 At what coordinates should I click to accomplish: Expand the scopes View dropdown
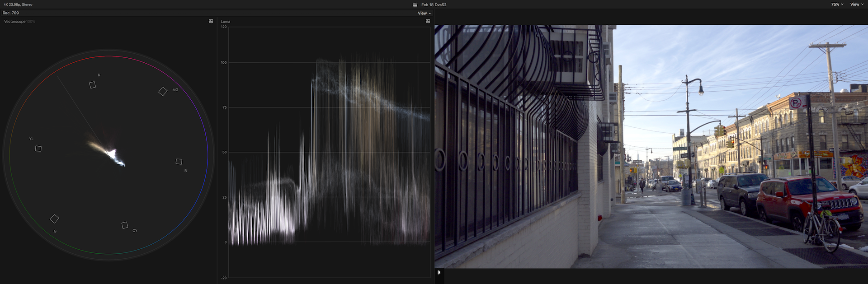424,13
